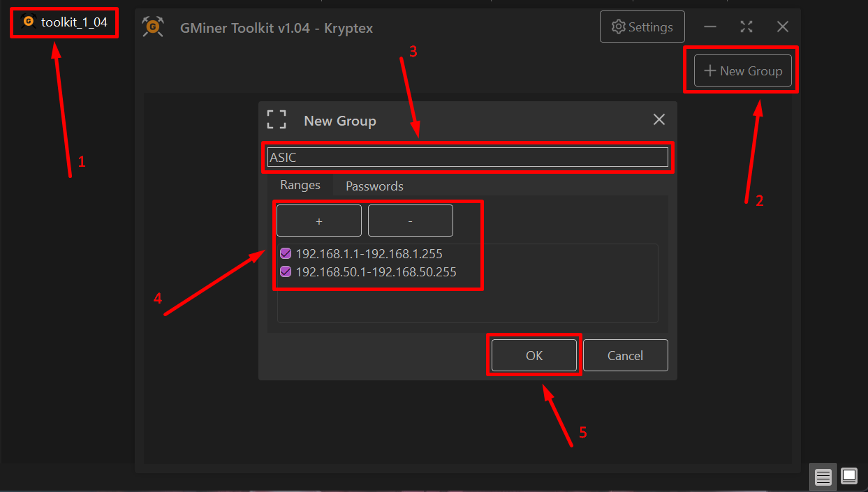Click the GMiner pickaxe logo in title bar

pos(152,27)
